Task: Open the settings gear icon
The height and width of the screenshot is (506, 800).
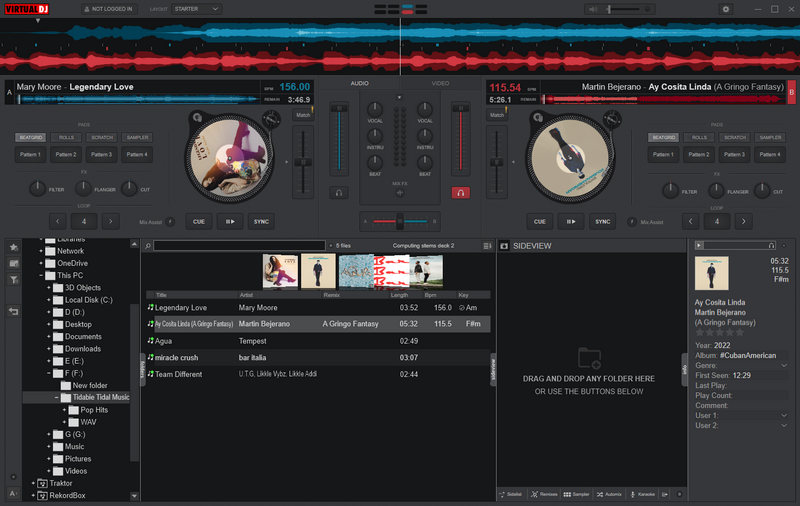Action: [726, 9]
